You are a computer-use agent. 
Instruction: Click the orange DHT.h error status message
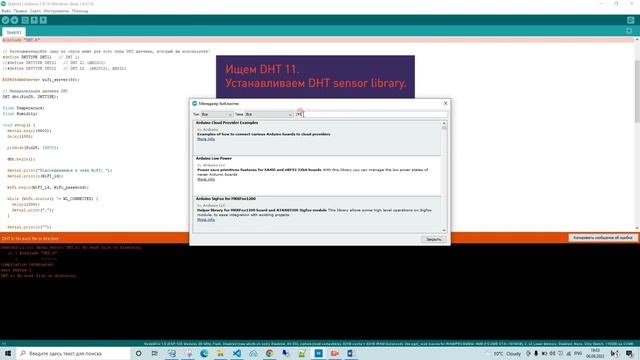(x=30, y=238)
